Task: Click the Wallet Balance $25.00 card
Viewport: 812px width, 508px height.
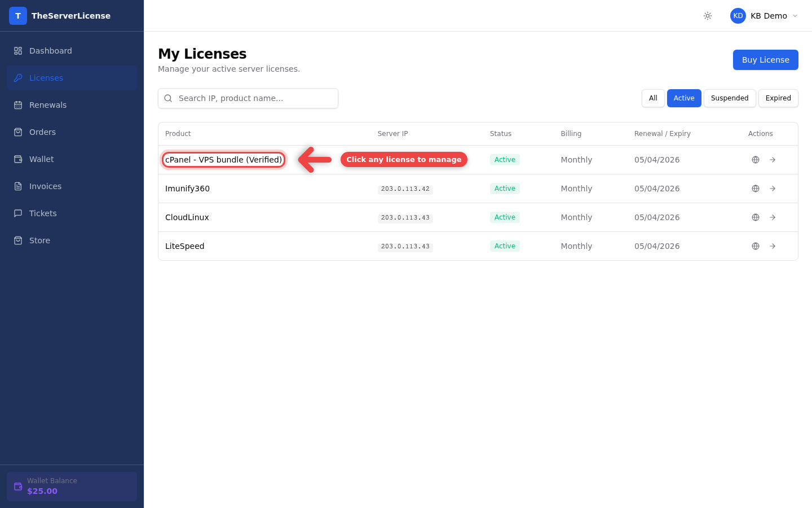Action: pos(72,487)
